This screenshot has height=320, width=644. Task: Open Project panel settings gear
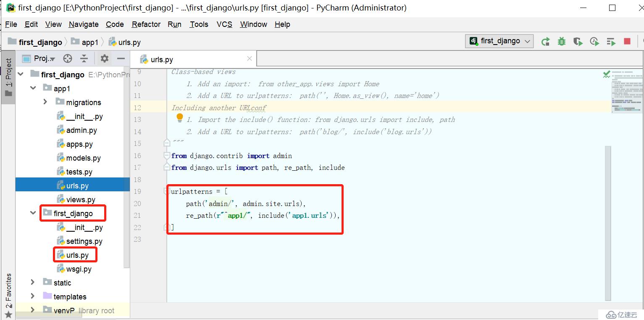click(x=105, y=58)
